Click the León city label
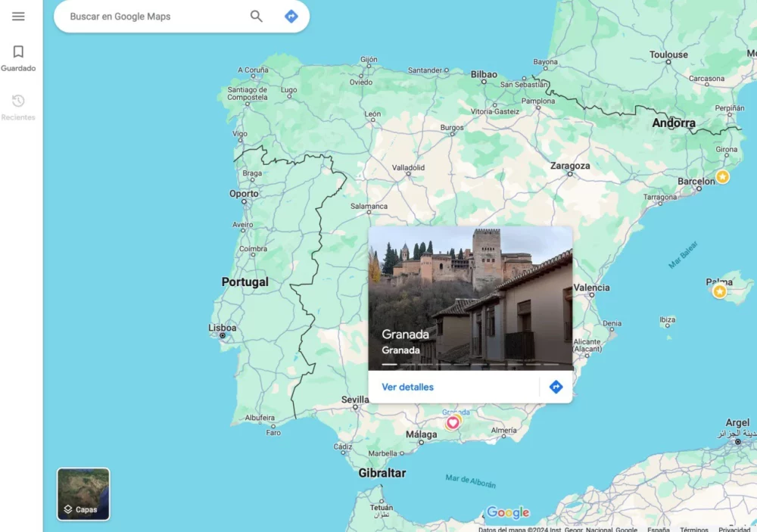 click(372, 114)
